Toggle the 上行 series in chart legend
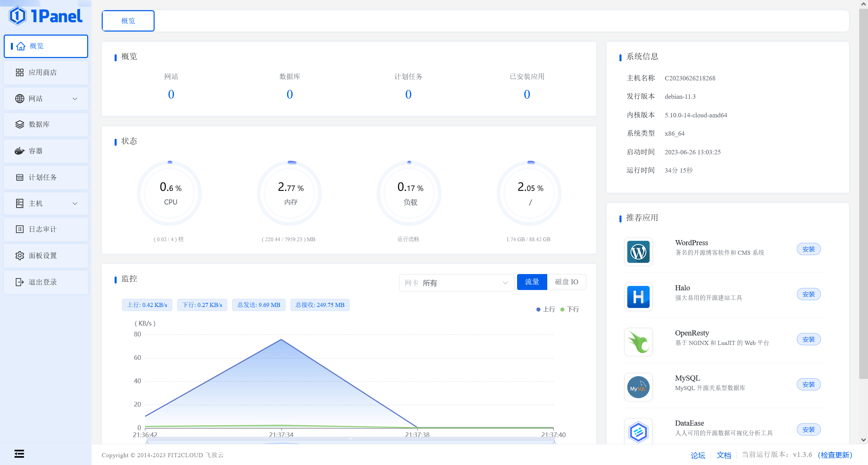Image resolution: width=868 pixels, height=465 pixels. (x=546, y=309)
